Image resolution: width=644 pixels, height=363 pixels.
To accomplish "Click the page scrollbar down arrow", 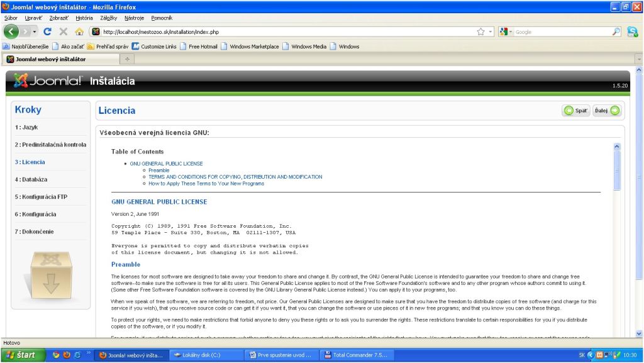I will tap(639, 334).
